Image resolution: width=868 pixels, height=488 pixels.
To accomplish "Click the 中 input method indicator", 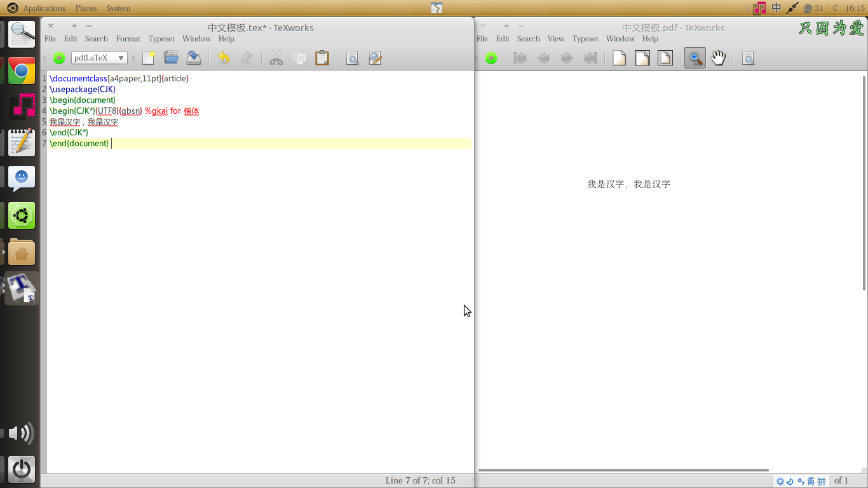I will tap(776, 8).
